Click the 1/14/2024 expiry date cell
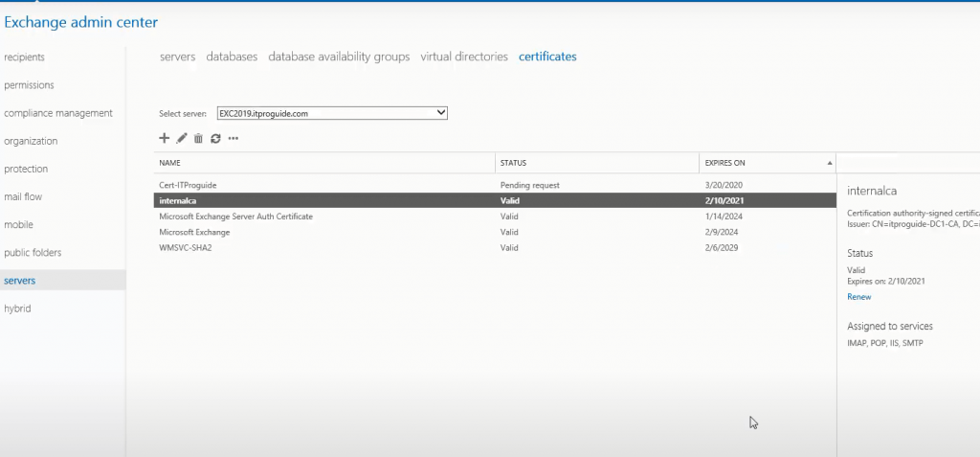The height and width of the screenshot is (457, 980). 724,217
